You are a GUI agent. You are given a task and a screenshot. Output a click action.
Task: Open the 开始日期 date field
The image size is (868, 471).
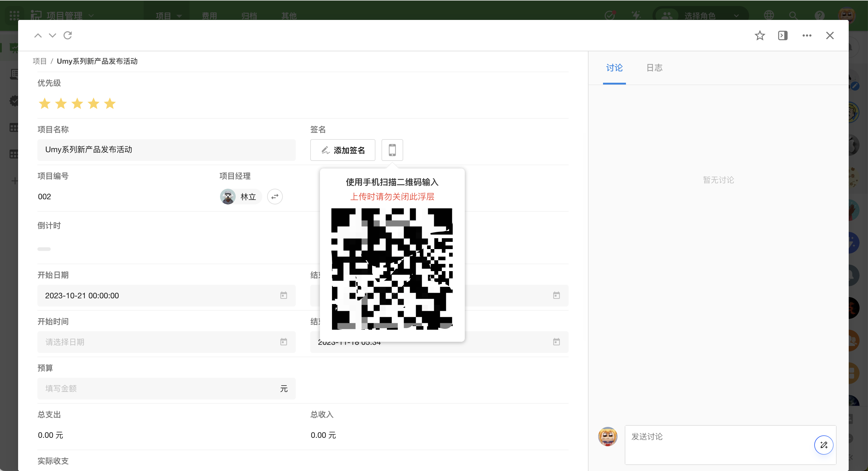click(167, 296)
